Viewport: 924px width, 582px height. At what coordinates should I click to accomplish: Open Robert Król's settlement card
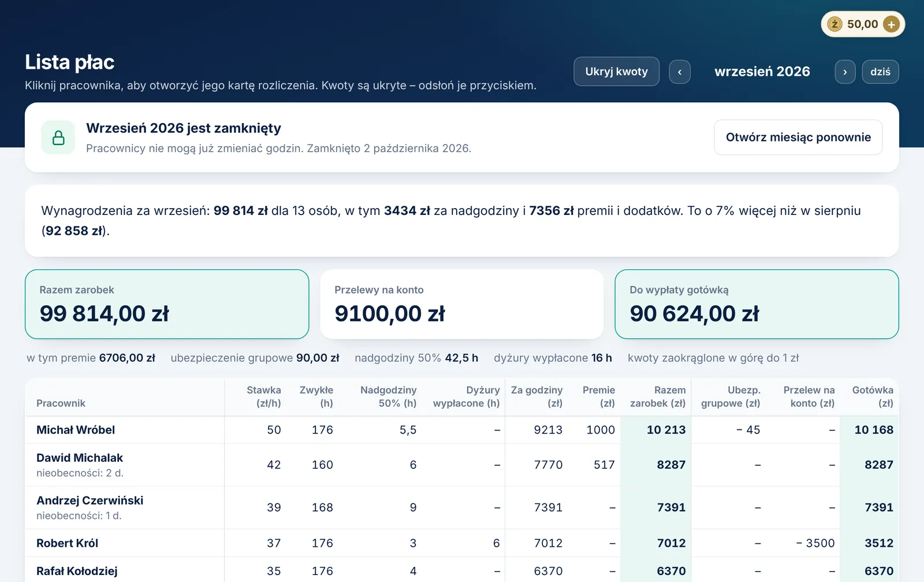pos(67,543)
